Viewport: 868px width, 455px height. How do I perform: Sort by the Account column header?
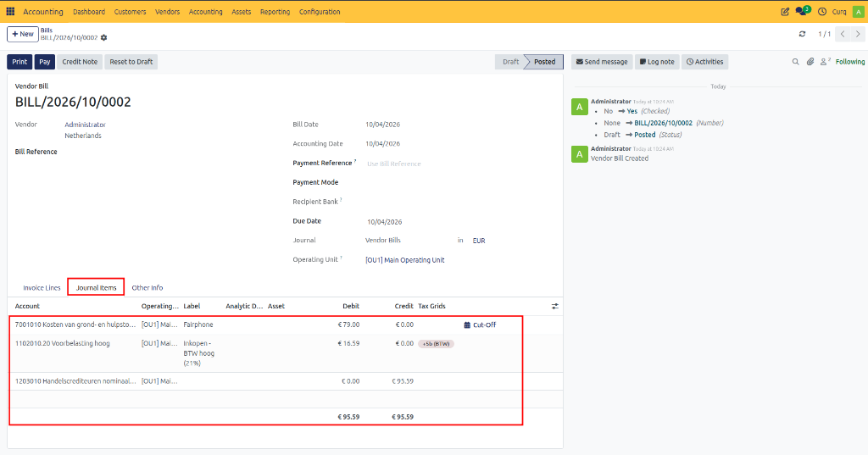(x=27, y=306)
